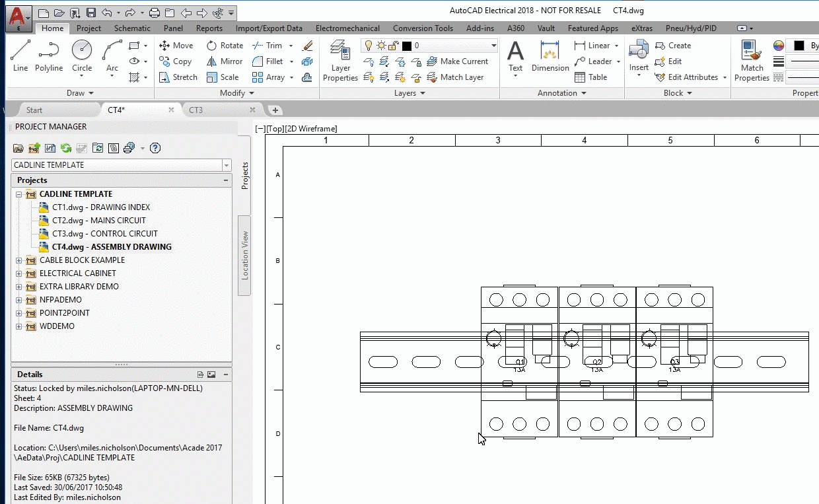Toggle the layer lock icon
Screen dimensions: 819x504
coord(392,46)
